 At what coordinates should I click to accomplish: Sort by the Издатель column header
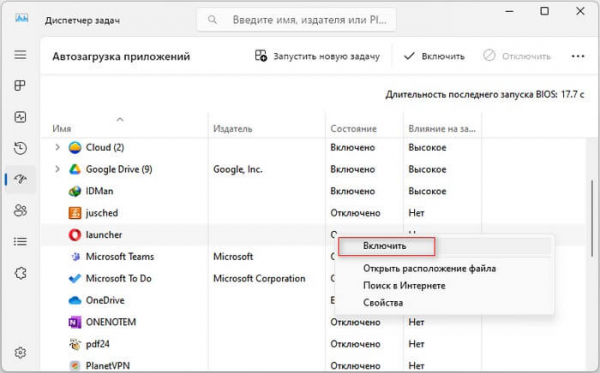[x=233, y=129]
